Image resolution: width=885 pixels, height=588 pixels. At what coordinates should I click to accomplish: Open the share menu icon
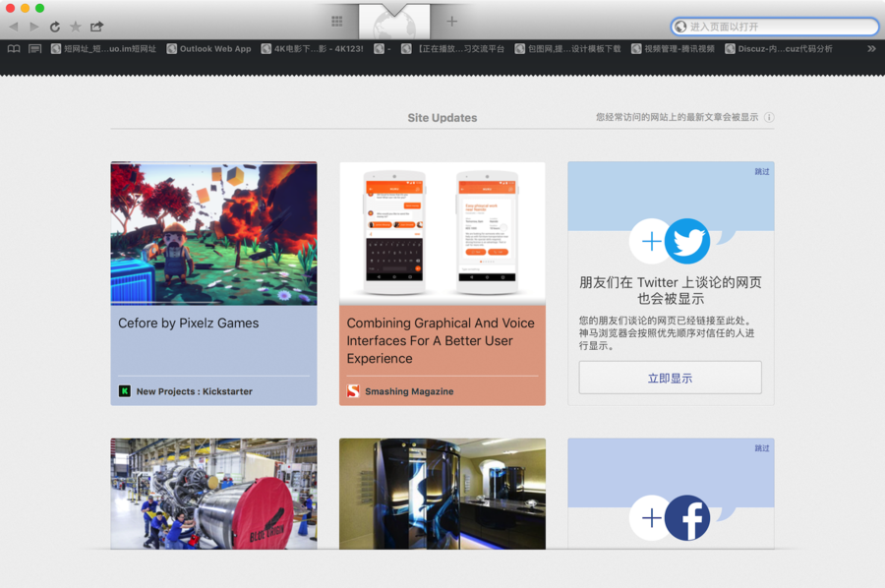point(97,27)
